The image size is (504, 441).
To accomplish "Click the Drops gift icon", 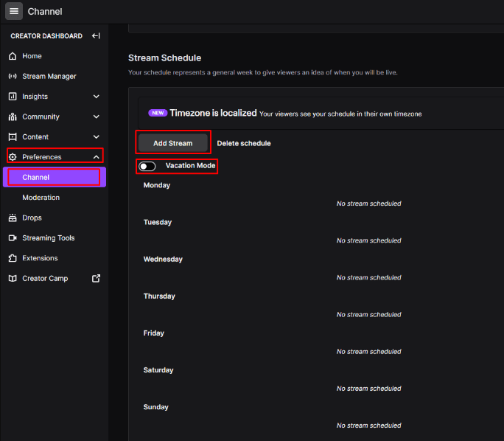I will click(x=13, y=218).
